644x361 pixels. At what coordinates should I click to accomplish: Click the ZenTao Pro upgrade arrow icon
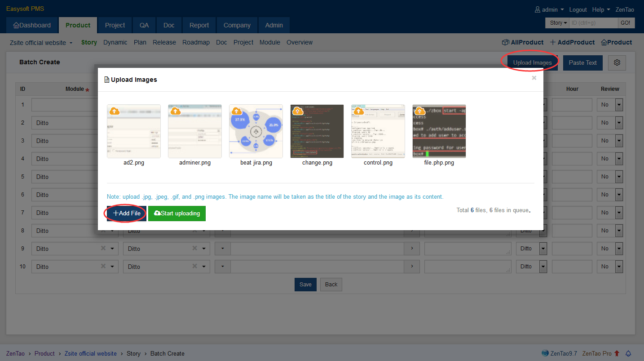(x=617, y=353)
